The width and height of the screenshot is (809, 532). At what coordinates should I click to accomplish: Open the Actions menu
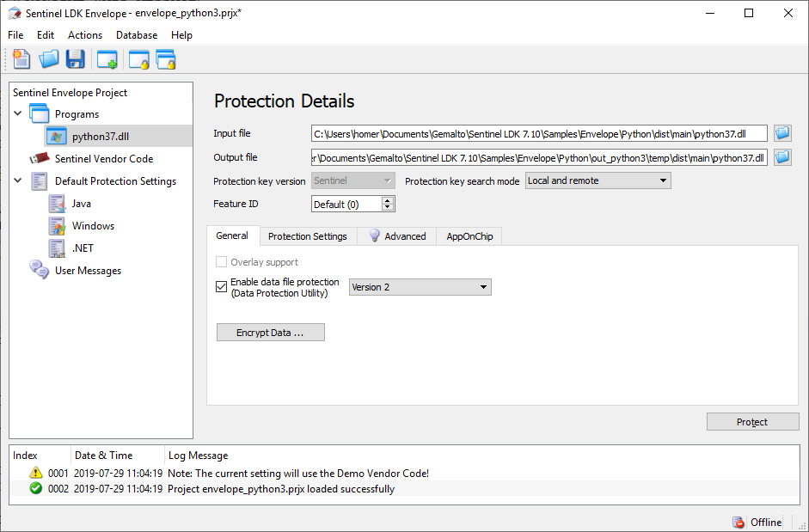(84, 34)
